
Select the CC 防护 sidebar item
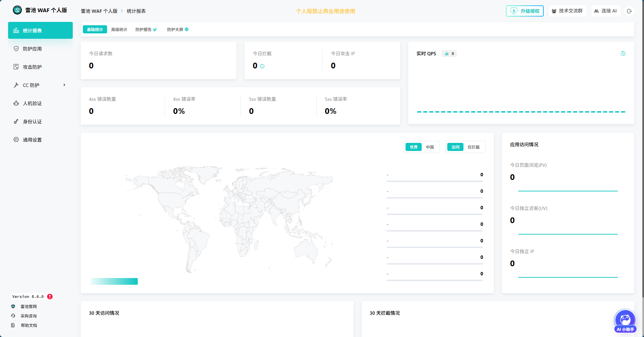point(40,85)
